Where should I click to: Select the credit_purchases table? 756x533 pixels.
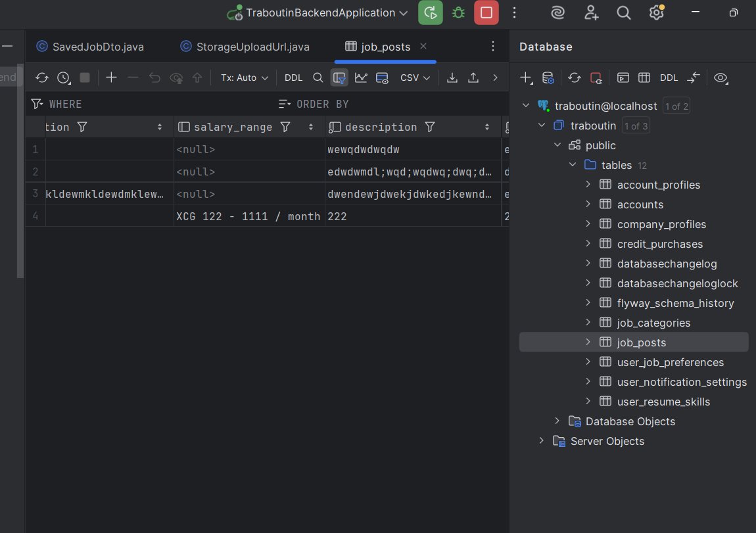point(659,244)
